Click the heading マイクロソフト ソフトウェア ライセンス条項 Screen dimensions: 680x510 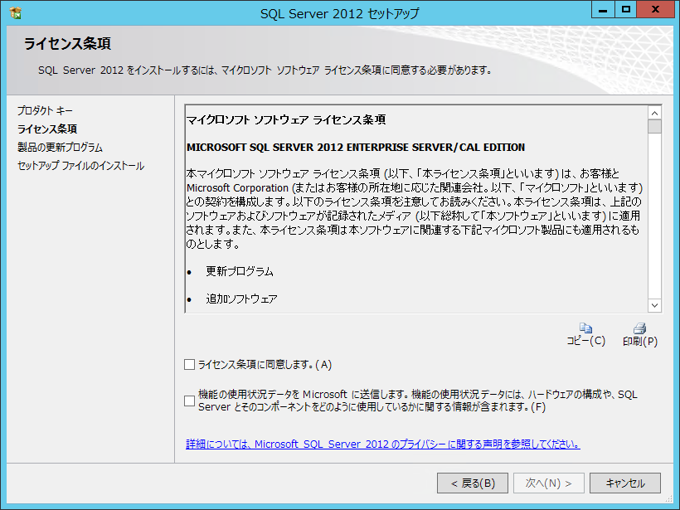[x=286, y=120]
